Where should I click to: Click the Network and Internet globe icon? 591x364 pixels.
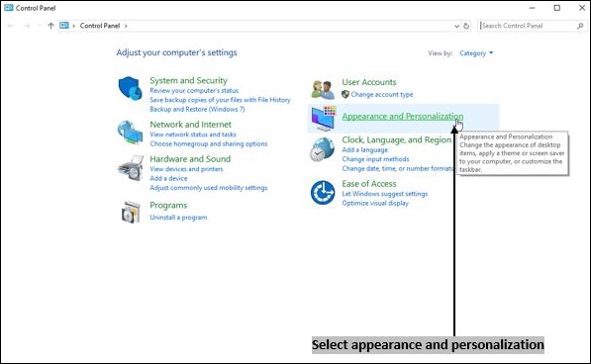[x=130, y=132]
